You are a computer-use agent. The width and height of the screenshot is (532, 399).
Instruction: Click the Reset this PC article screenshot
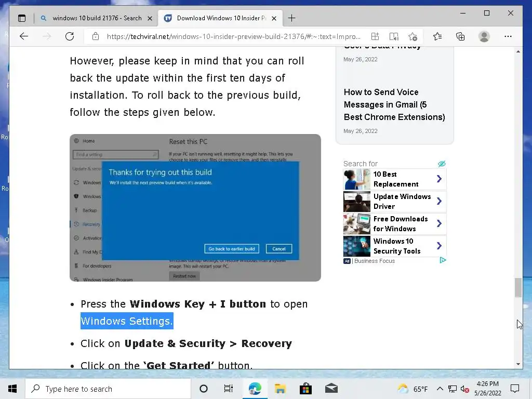click(x=195, y=208)
